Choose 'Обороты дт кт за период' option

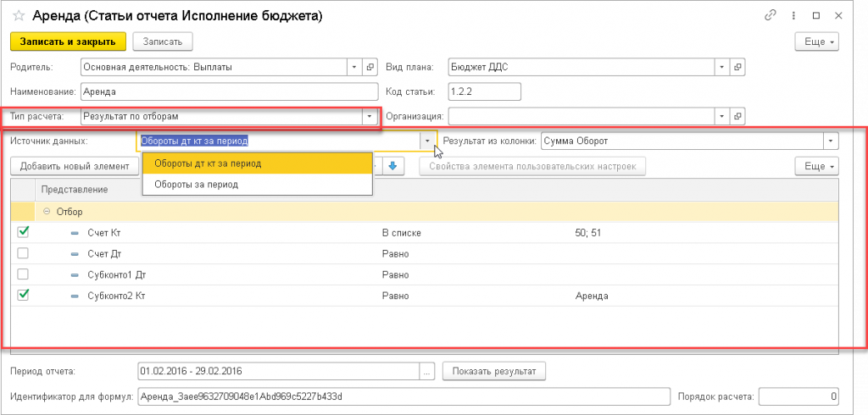pos(208,163)
